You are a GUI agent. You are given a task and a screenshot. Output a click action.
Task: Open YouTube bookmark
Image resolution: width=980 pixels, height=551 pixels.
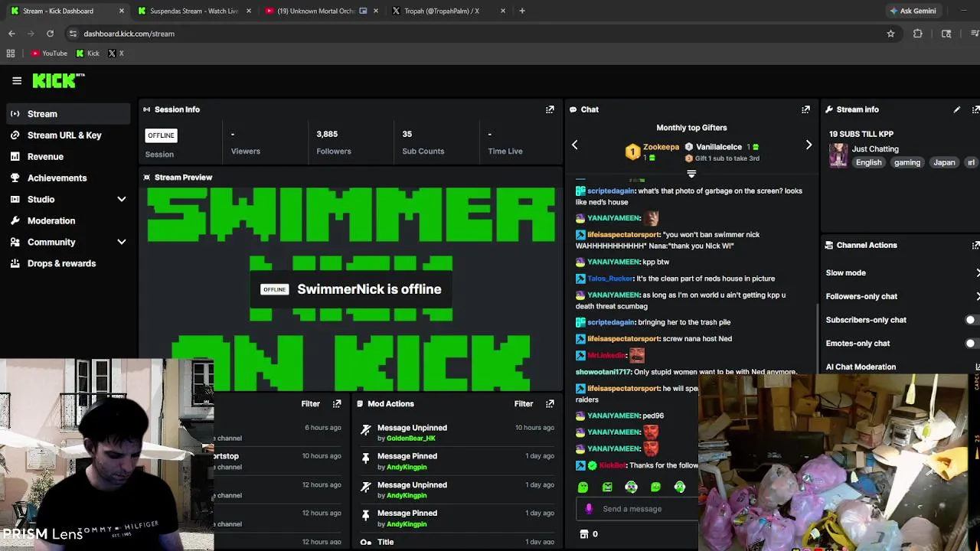(49, 54)
